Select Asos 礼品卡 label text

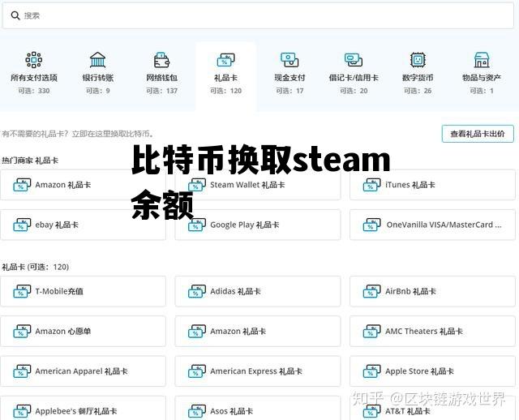(232, 411)
